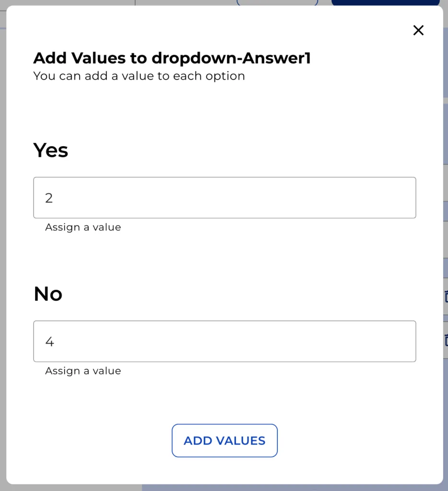The width and height of the screenshot is (448, 491).
Task: Click the Yes option heading
Action: tap(50, 150)
